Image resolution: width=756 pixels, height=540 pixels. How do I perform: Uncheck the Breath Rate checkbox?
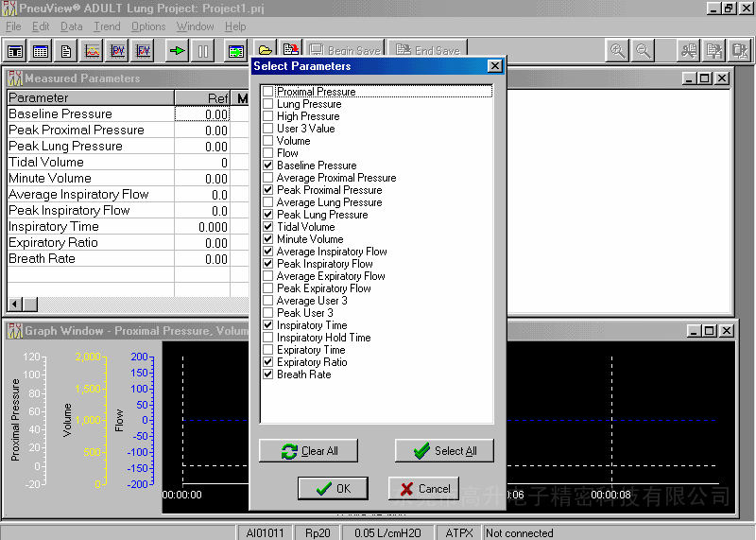point(268,375)
